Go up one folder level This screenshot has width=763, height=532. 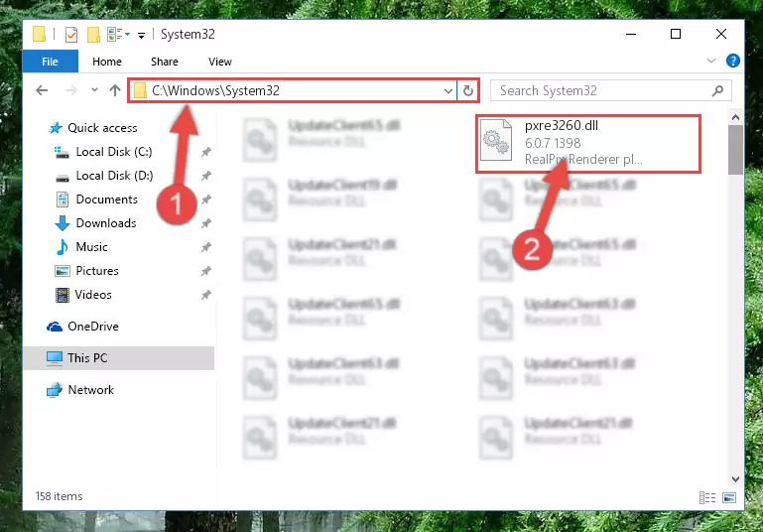point(115,90)
